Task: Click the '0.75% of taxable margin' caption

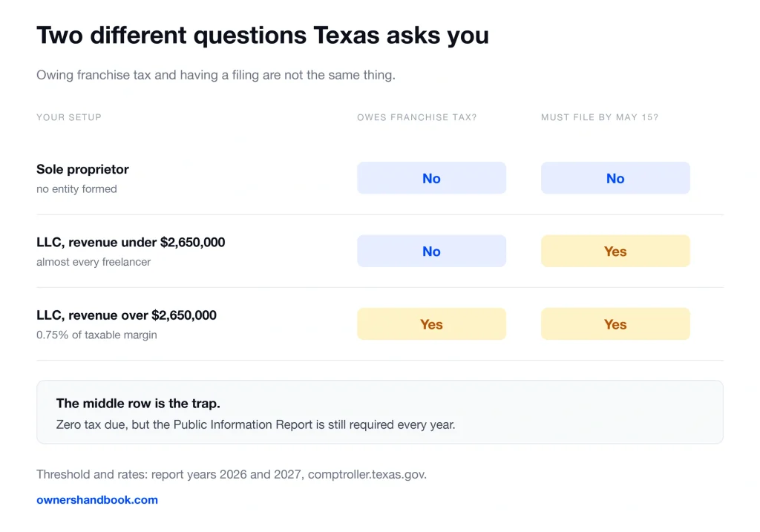Action: 96,335
